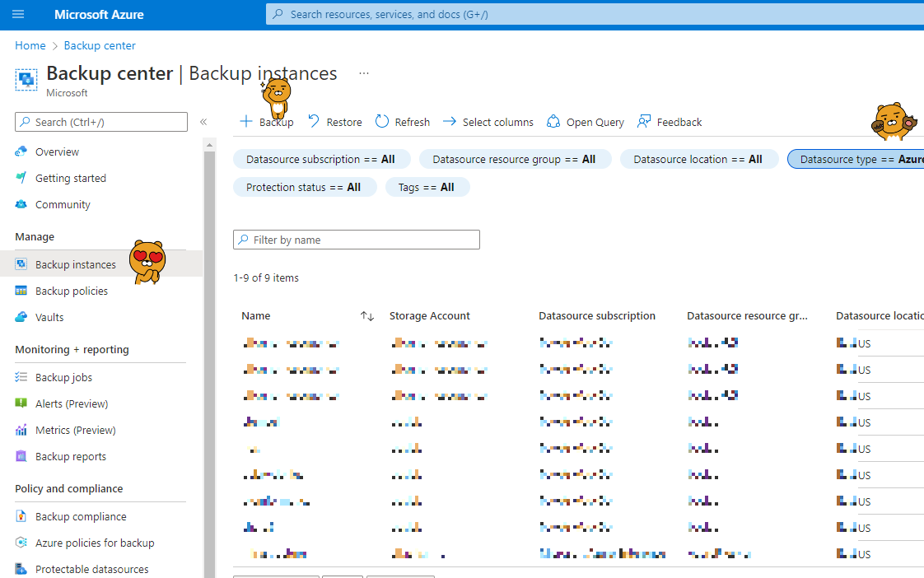The image size is (924, 578).
Task: Click the Storage Account column header
Action: click(x=430, y=316)
